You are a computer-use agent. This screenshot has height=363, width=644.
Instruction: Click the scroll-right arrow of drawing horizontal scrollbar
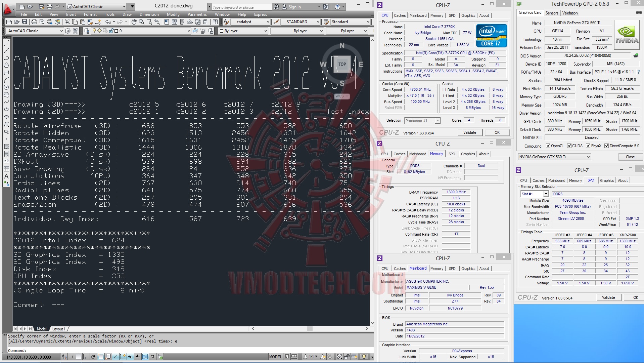(367, 329)
